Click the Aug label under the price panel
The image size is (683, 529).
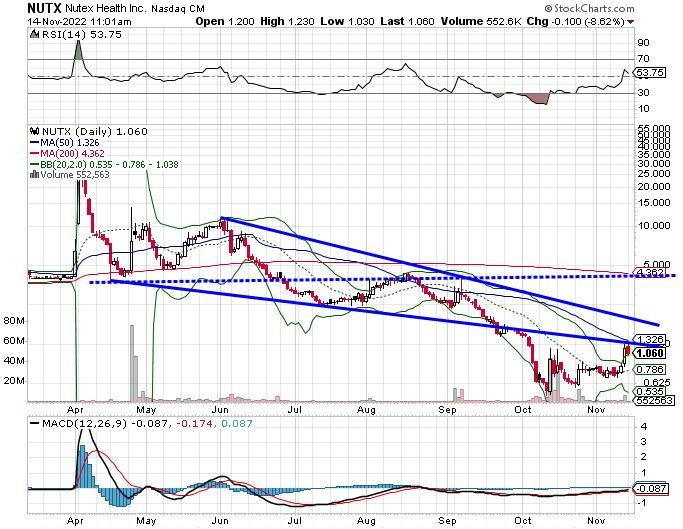pyautogui.click(x=366, y=410)
